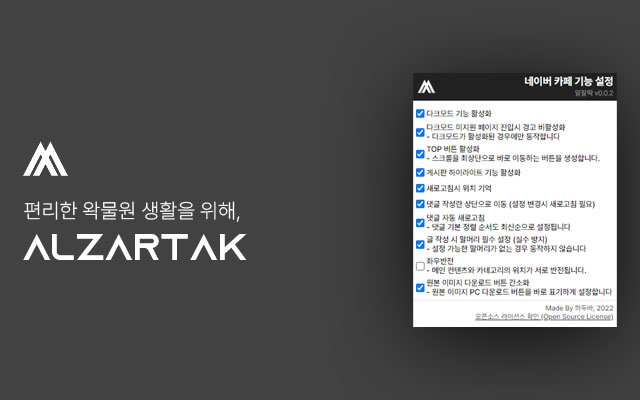Click 설정 가능한 말머리가 없는 경우 note

tap(506, 249)
